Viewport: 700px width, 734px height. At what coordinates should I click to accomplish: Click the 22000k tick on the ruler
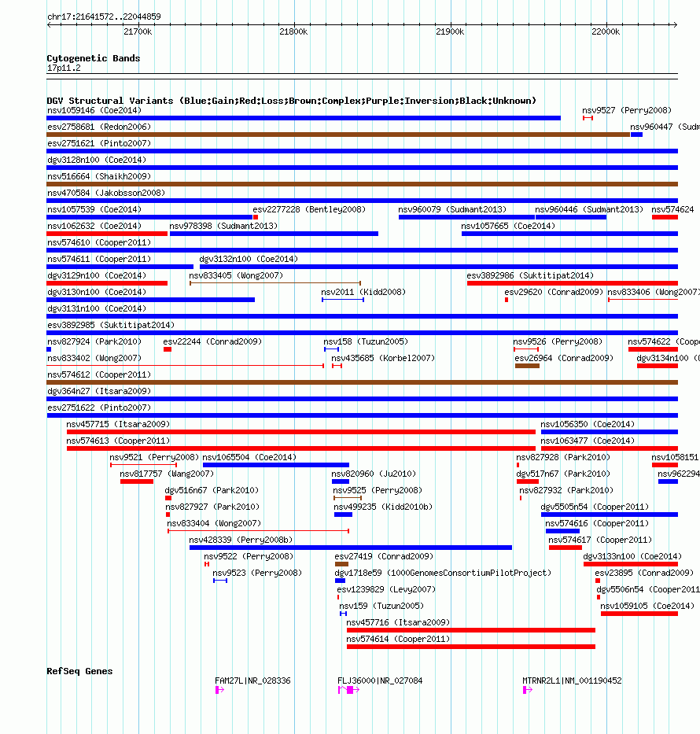coord(606,24)
